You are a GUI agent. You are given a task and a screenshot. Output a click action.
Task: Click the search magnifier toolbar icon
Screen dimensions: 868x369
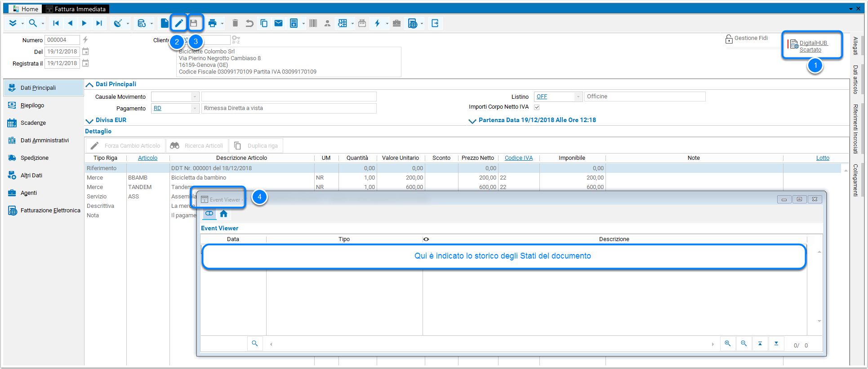click(33, 23)
